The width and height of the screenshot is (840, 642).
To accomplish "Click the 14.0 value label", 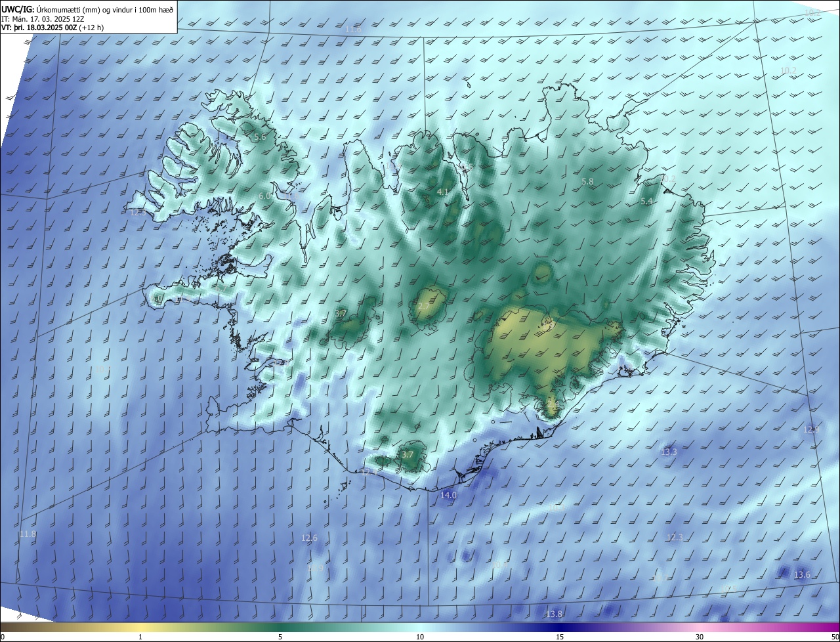I will tap(448, 495).
